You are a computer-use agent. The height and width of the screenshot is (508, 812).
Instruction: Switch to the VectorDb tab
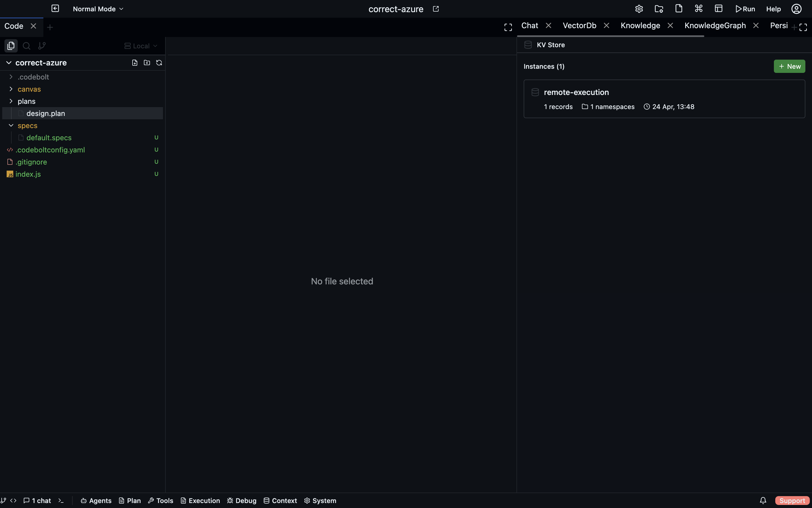pos(579,25)
